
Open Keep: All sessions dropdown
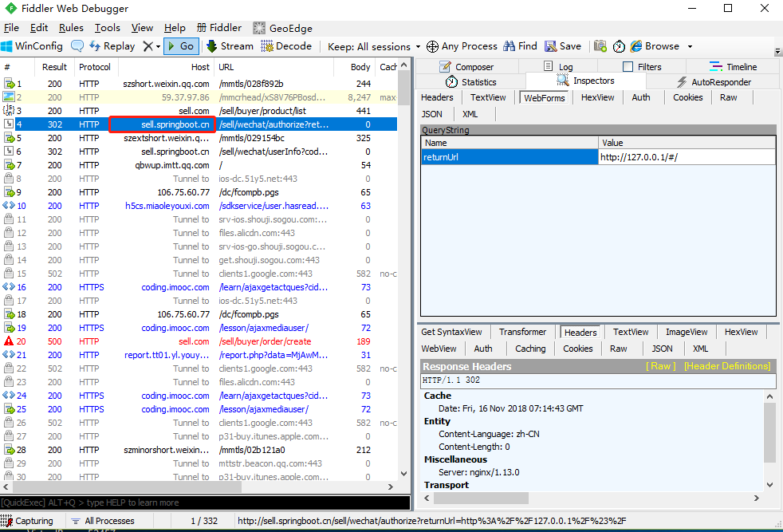click(x=374, y=46)
